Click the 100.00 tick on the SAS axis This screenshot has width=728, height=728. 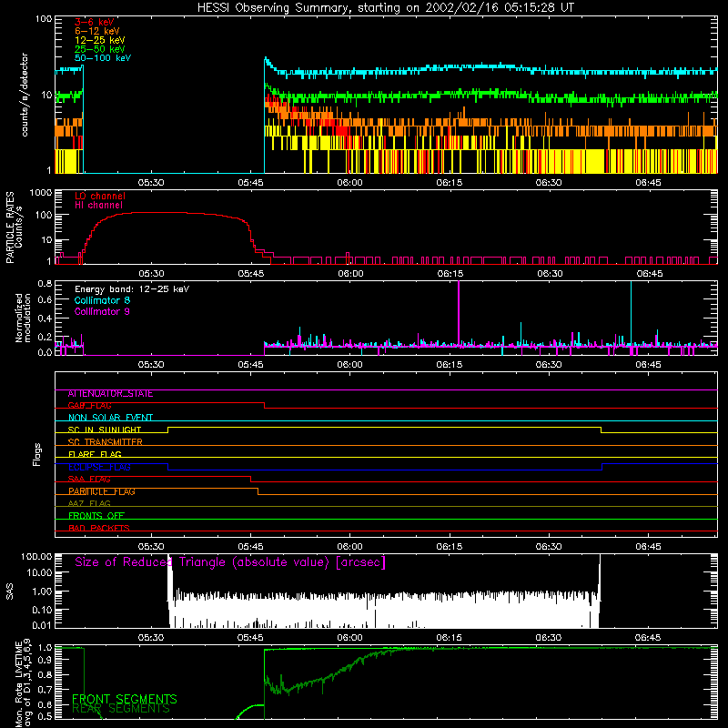(36, 556)
